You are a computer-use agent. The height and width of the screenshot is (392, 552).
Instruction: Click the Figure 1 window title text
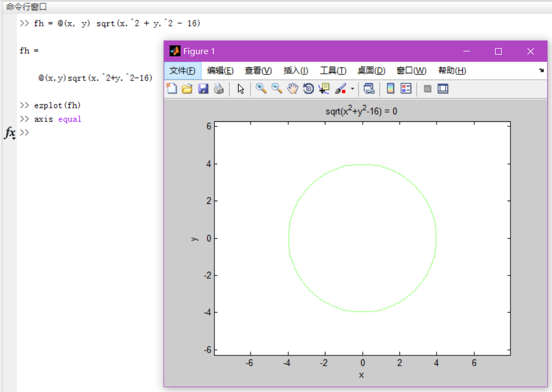[x=199, y=51]
